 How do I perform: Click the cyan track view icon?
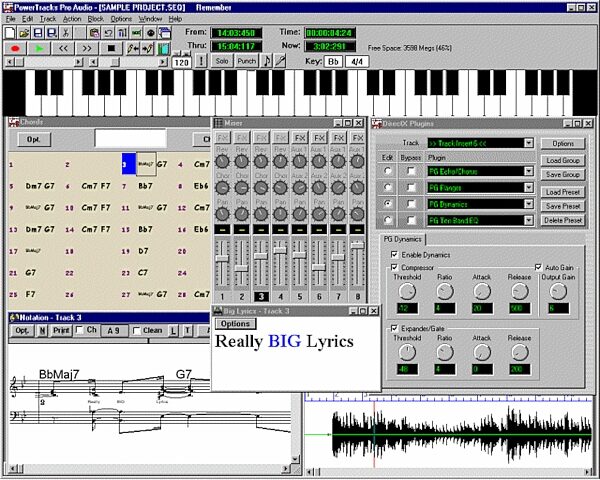163,49
